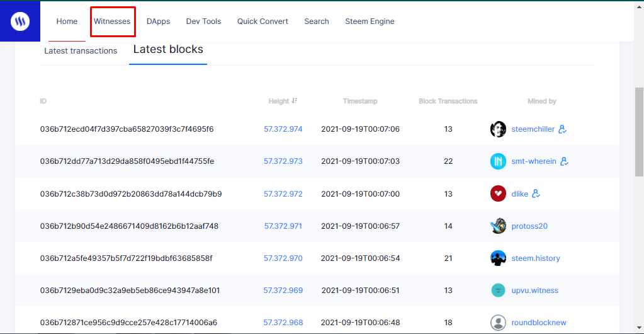Click steemchiller's profile avatar
Viewport: 644px width, 334px height.
[498, 129]
